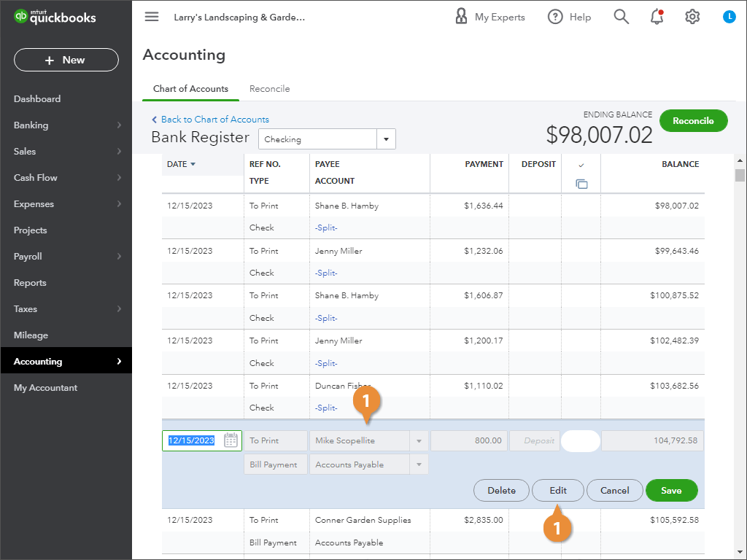Expand the Banking menu

click(x=66, y=125)
